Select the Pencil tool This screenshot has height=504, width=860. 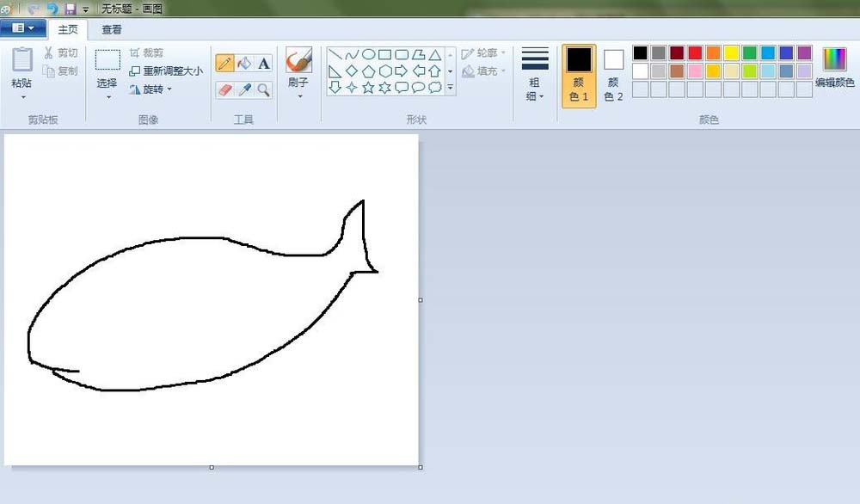[x=224, y=63]
